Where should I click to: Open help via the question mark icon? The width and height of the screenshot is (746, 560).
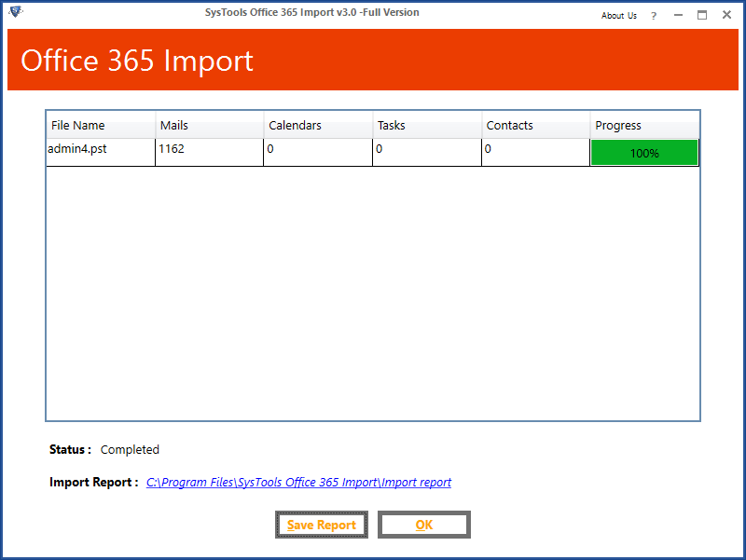pos(654,16)
